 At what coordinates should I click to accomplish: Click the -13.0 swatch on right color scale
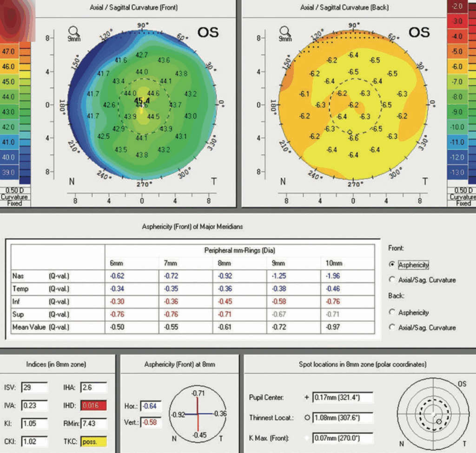(458, 173)
